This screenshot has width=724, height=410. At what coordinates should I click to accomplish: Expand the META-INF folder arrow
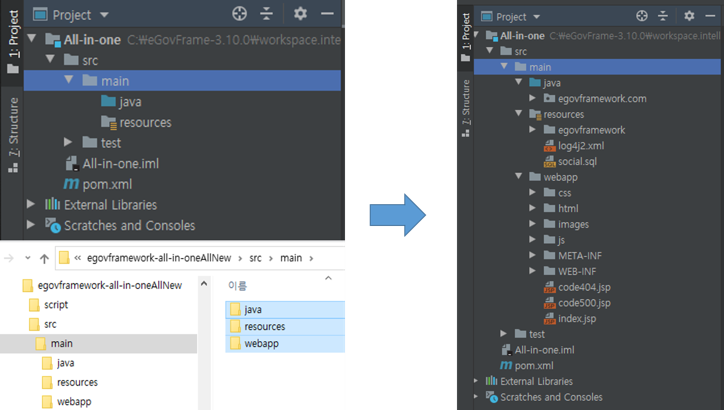(534, 255)
